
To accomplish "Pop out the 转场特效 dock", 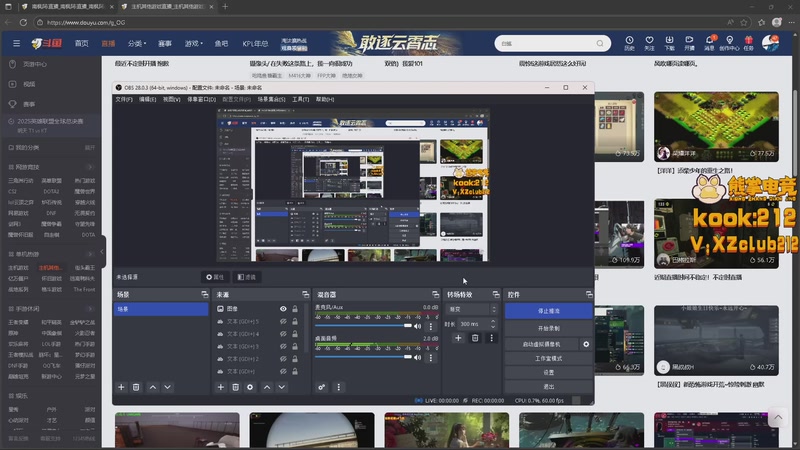I will click(495, 294).
